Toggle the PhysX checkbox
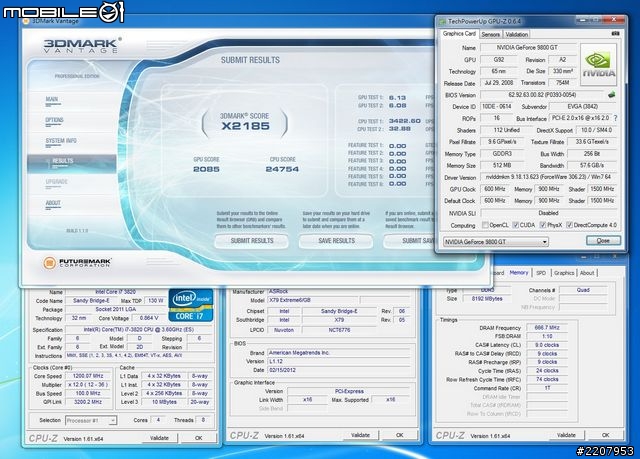The image size is (640, 459). click(x=543, y=225)
